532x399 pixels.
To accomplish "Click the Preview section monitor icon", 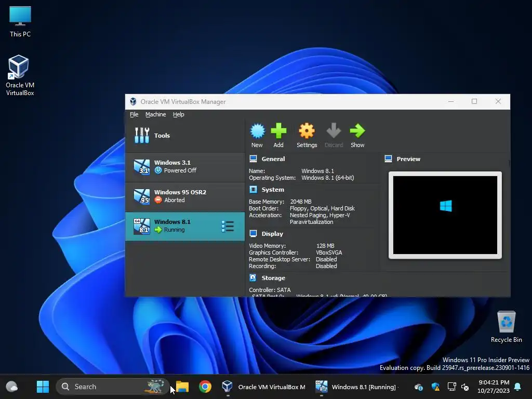I will (389, 159).
